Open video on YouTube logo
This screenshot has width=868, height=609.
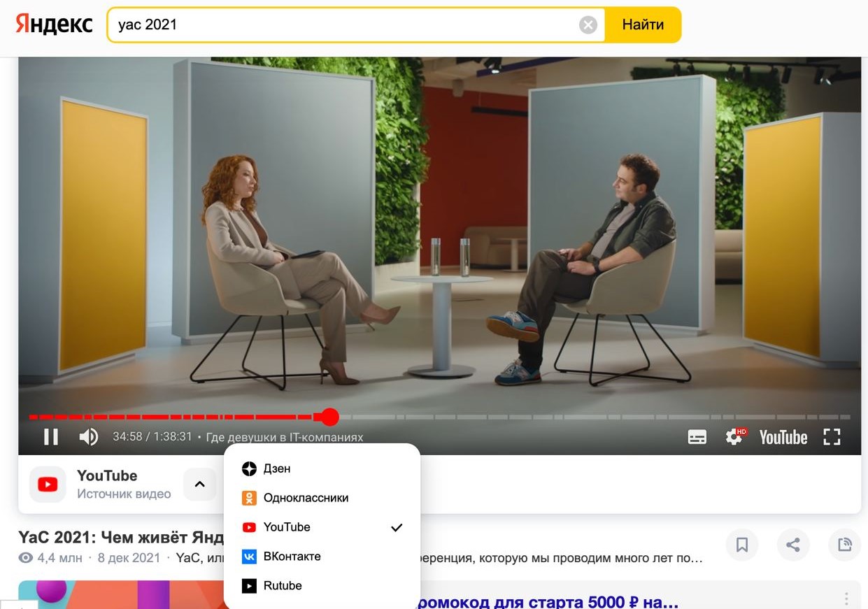[783, 437]
